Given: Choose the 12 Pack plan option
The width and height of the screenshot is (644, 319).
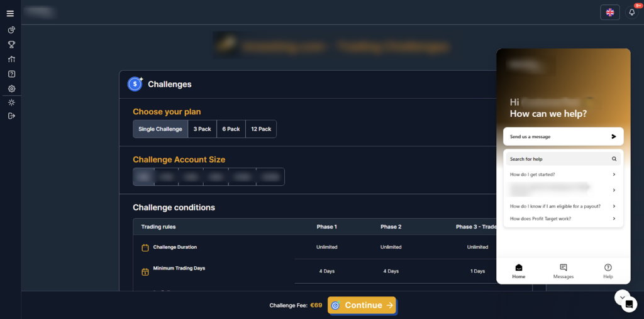Looking at the screenshot, I should coord(261,129).
